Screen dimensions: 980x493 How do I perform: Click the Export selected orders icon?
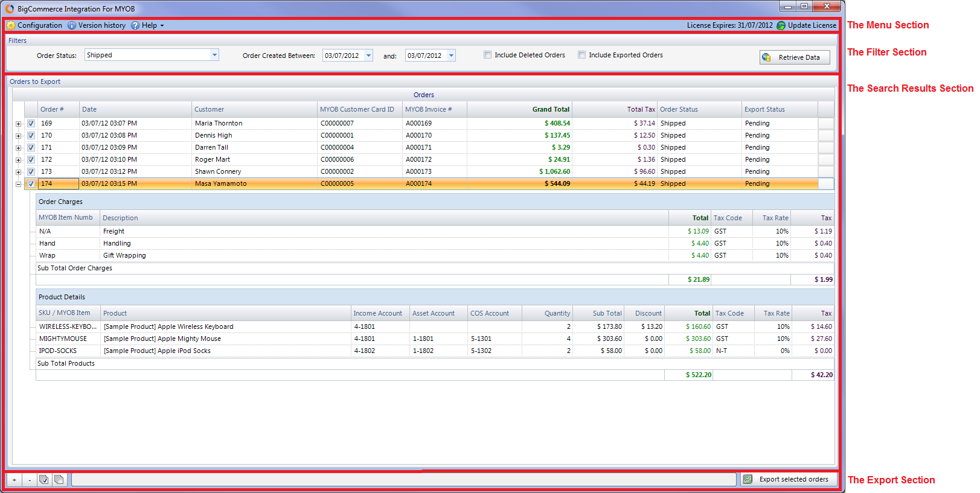point(748,479)
